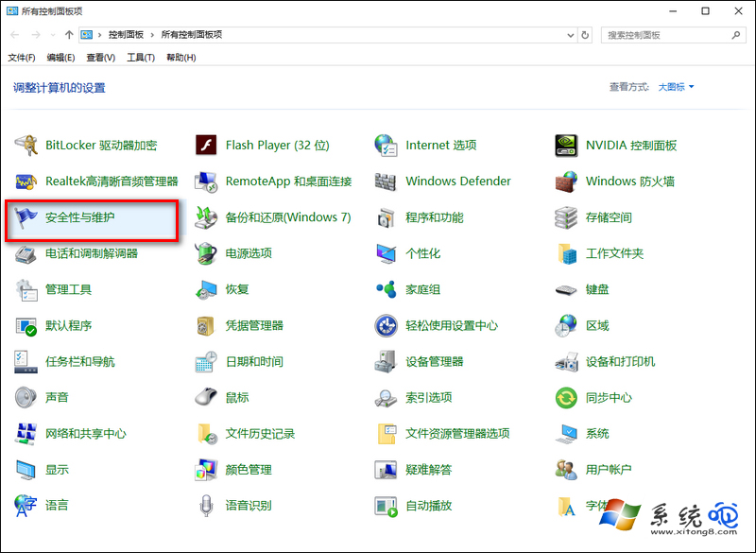This screenshot has height=553, width=756.
Task: Click the 控制面板 breadcrumb segment
Action: (126, 35)
